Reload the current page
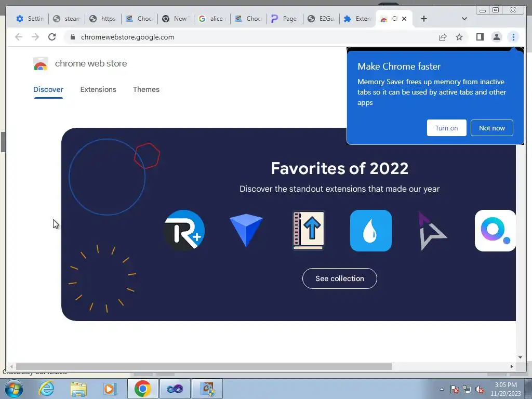 click(52, 37)
